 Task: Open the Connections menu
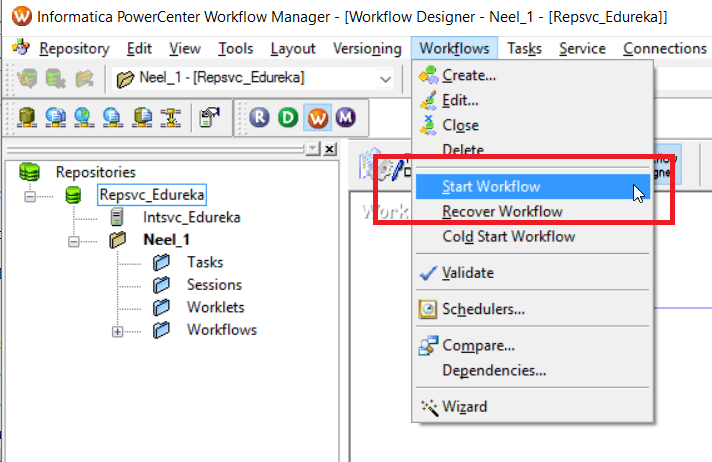click(665, 48)
